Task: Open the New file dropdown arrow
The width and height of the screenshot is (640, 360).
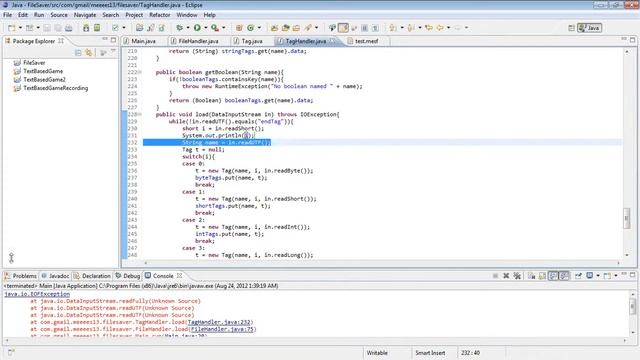Action: (x=20, y=28)
